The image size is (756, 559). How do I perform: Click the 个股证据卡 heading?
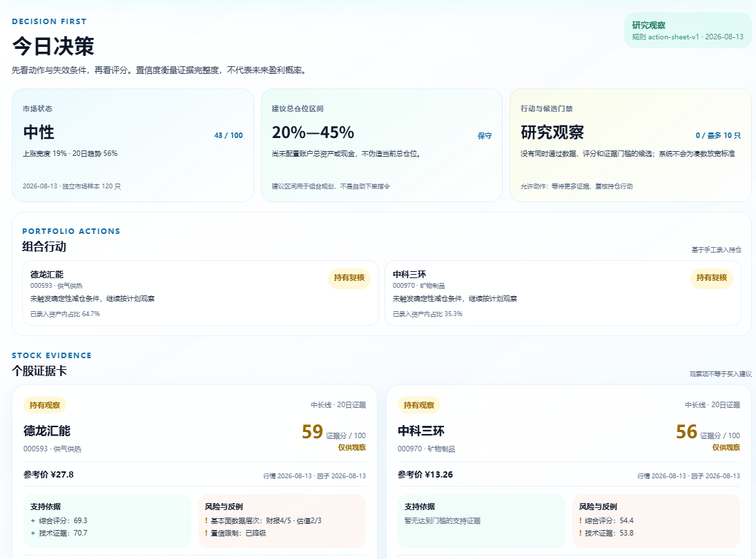click(x=39, y=371)
